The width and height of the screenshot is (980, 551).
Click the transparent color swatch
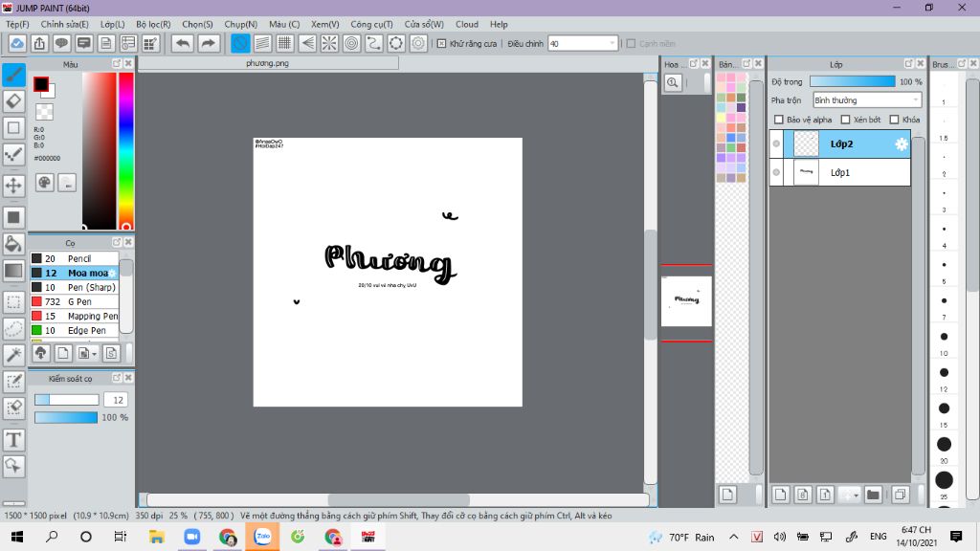point(44,112)
